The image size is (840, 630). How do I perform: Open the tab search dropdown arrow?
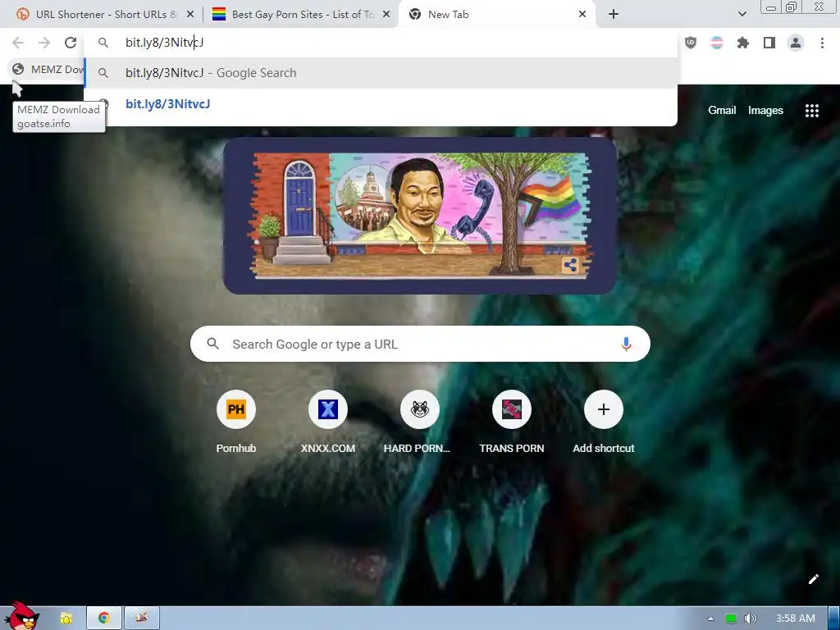(x=742, y=14)
